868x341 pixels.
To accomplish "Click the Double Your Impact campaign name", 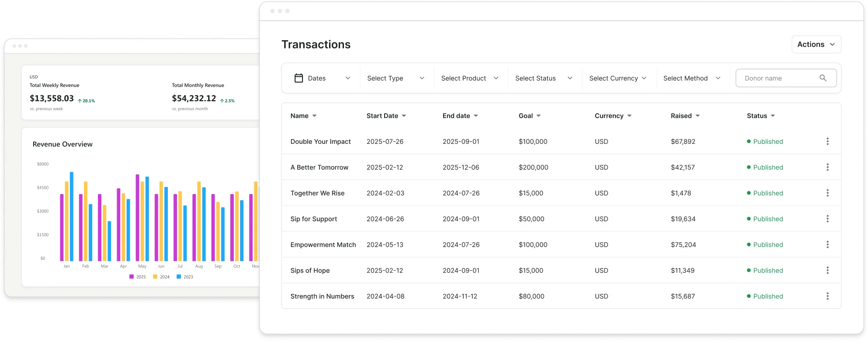I will [320, 142].
